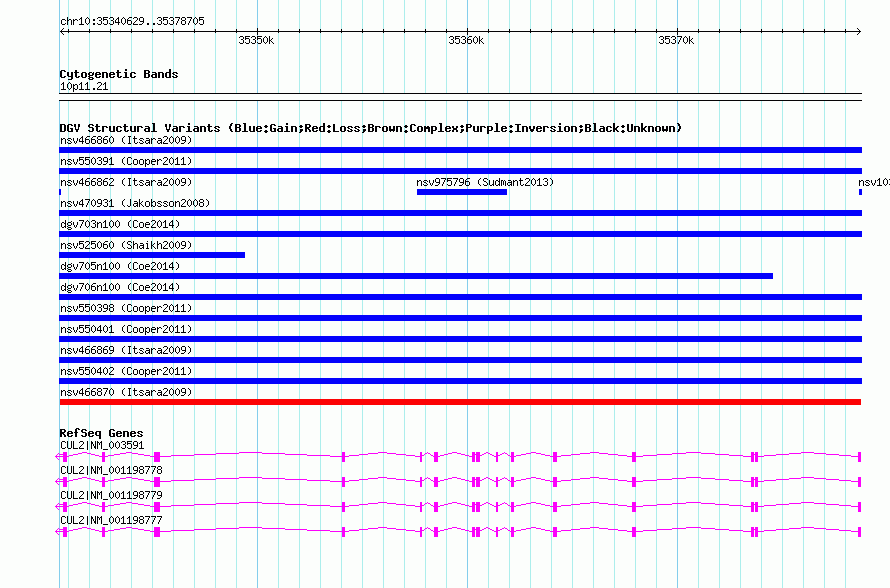Click the blue bar under dgv706n100
Image resolution: width=890 pixels, height=588 pixels.
[x=460, y=297]
